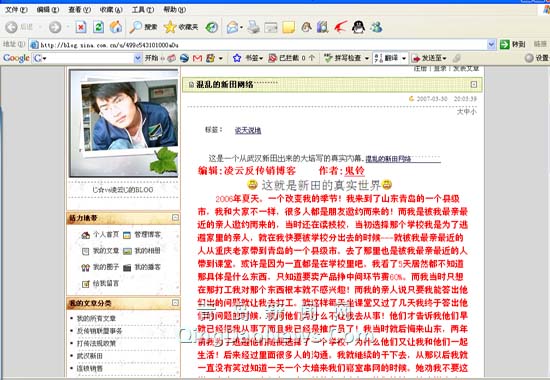Click 已拦截 popup blocker button

tap(291, 58)
